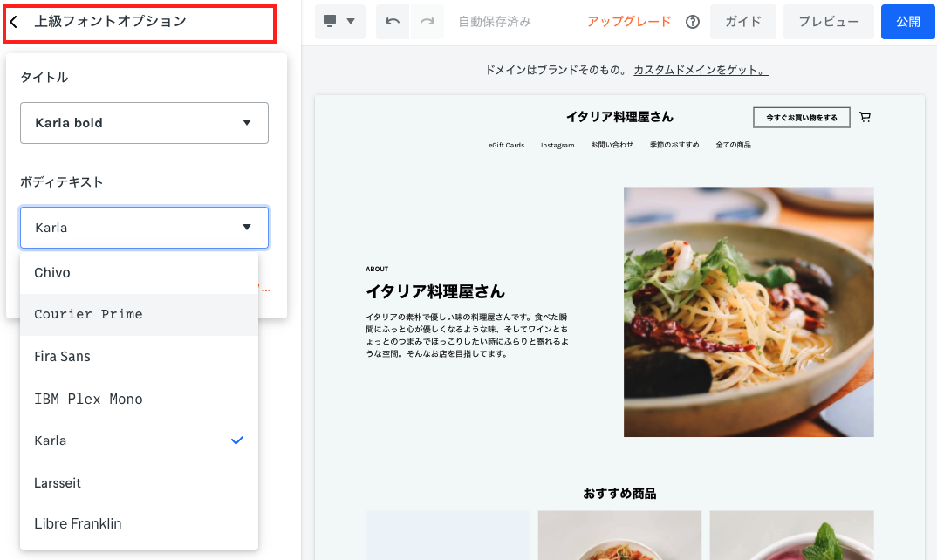Click the タイトル section label
937x560 pixels.
pos(44,78)
